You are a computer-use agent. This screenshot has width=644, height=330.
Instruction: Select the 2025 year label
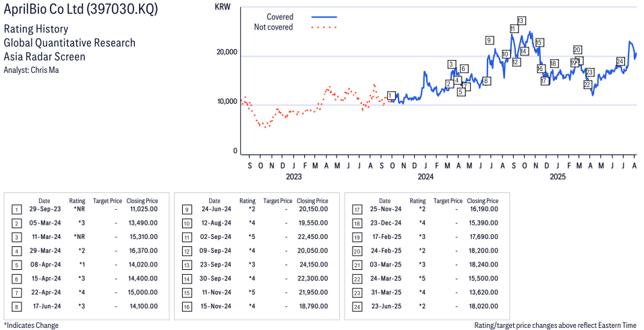click(557, 177)
